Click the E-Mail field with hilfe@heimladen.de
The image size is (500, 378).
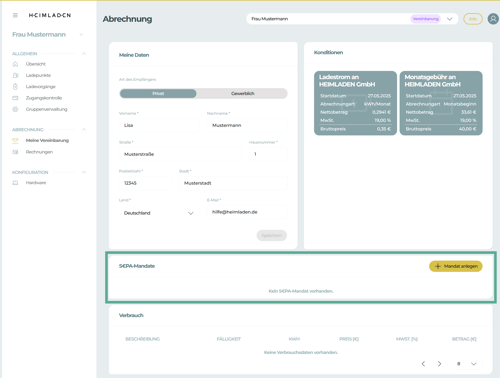click(x=247, y=212)
